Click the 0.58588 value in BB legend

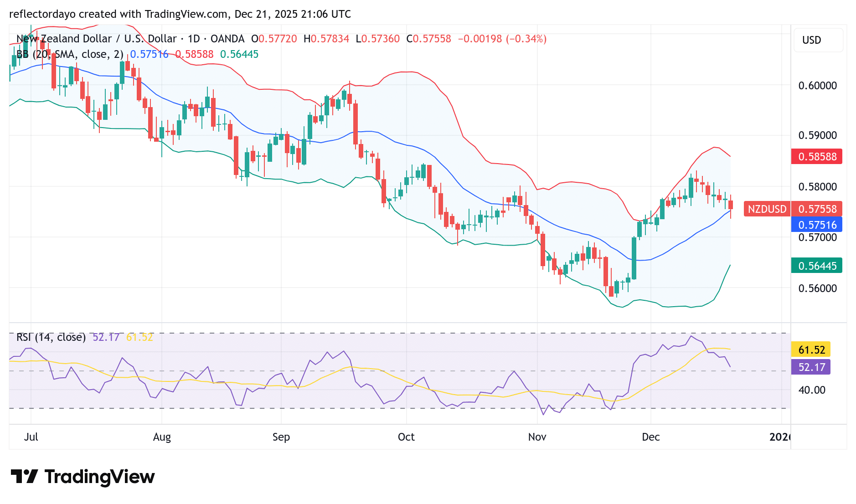(194, 54)
